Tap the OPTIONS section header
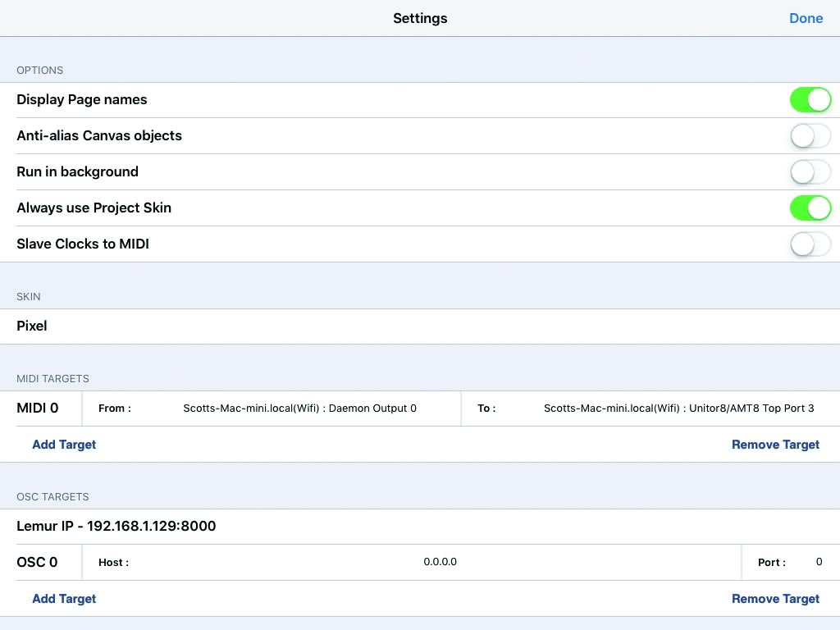 click(39, 71)
